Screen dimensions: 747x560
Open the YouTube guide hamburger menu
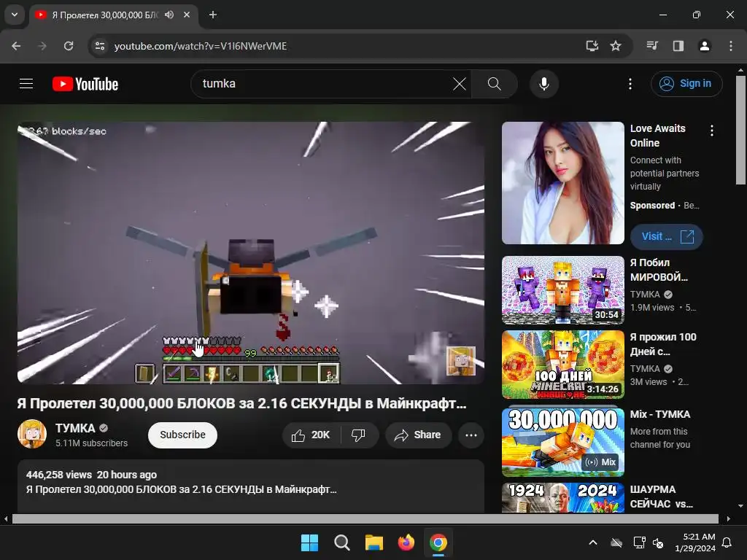(26, 84)
